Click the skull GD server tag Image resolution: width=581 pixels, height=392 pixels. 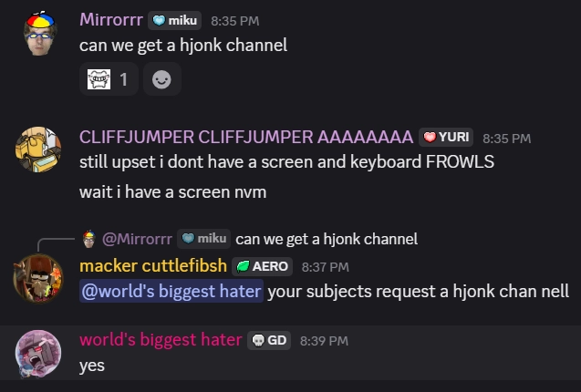click(x=269, y=340)
